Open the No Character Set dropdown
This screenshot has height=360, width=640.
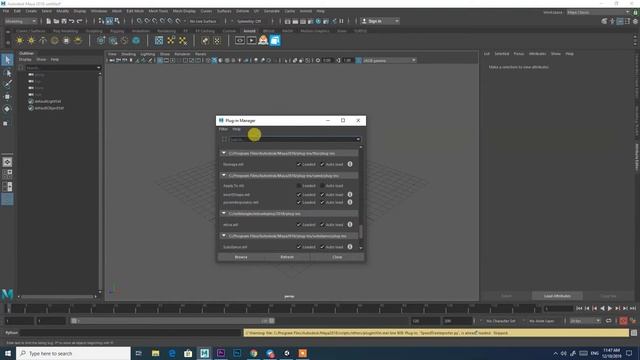pos(500,321)
